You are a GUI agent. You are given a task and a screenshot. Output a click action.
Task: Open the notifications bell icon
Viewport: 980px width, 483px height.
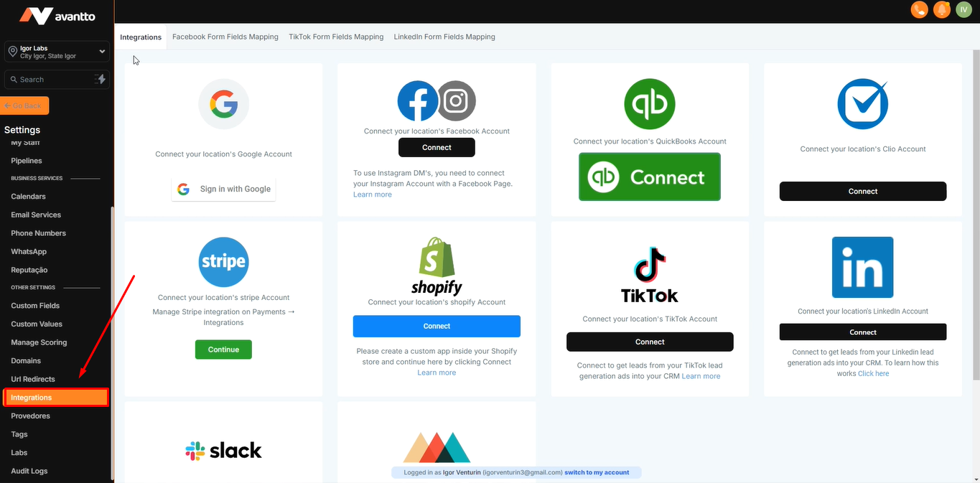click(x=941, y=10)
